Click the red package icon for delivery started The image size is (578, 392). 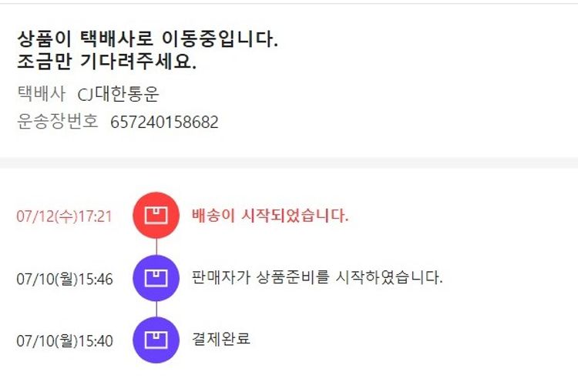(x=156, y=216)
